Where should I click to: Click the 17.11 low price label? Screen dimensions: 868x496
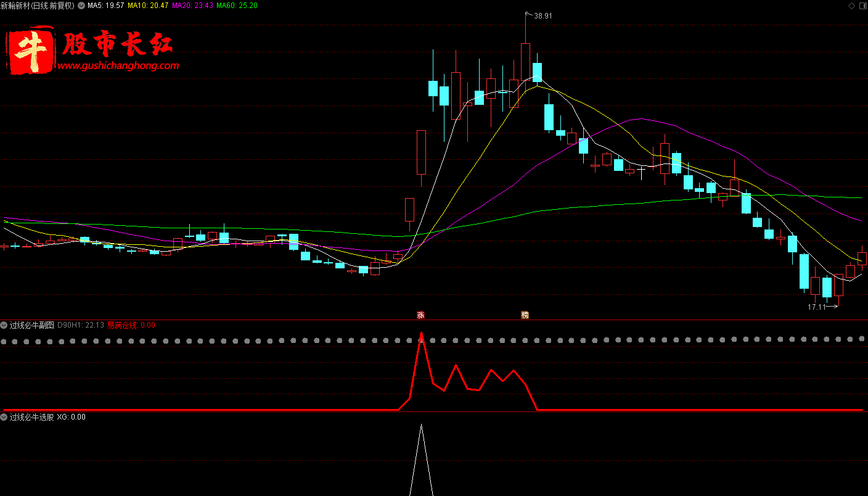coord(816,307)
